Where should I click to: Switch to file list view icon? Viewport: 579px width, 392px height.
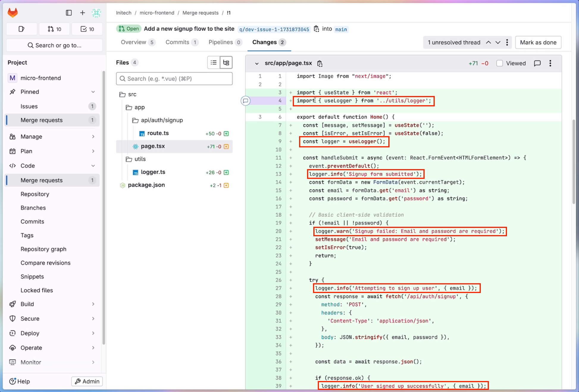(x=214, y=63)
